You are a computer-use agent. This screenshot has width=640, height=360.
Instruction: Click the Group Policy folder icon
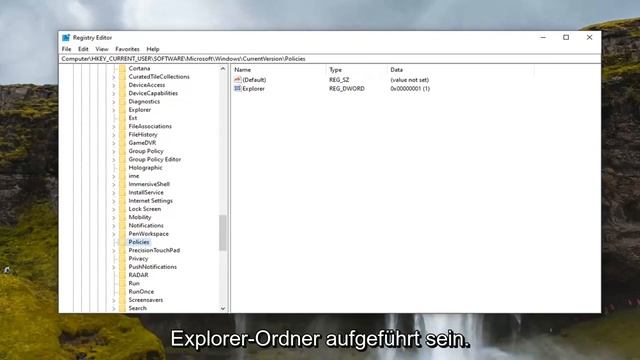click(x=122, y=151)
